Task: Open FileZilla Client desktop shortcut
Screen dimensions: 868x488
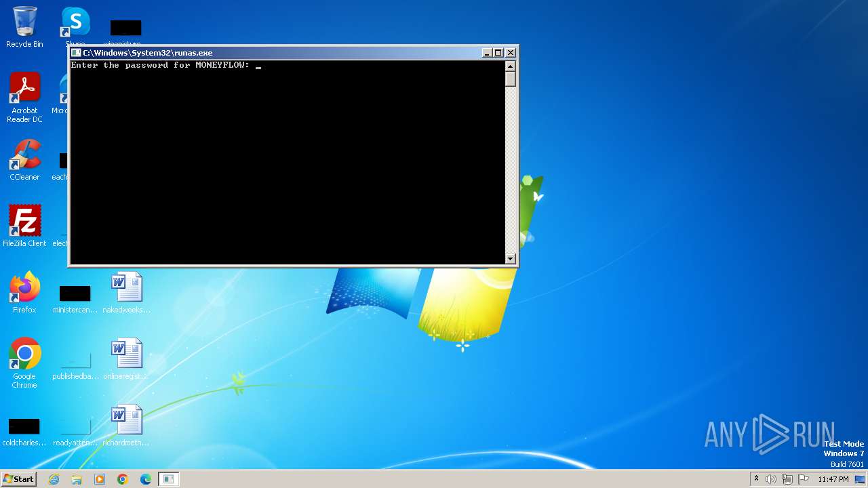Action: click(24, 226)
